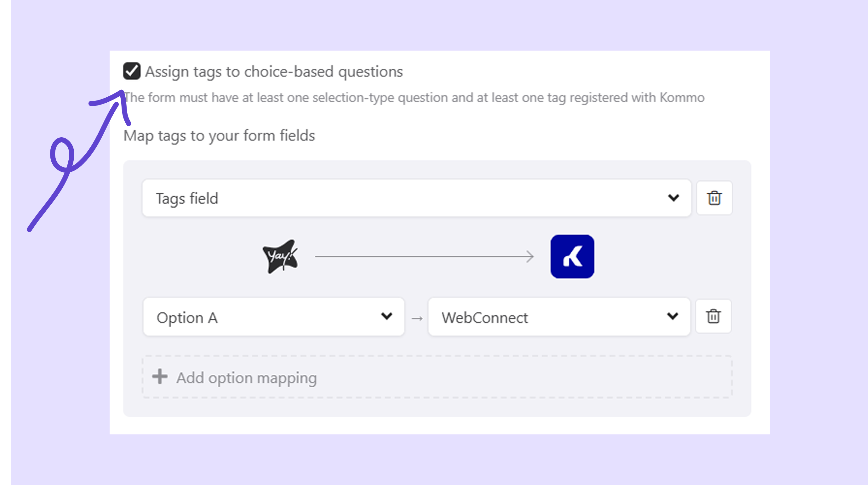Click the blue Kommo logo icon
The image size is (868, 485).
coord(572,256)
